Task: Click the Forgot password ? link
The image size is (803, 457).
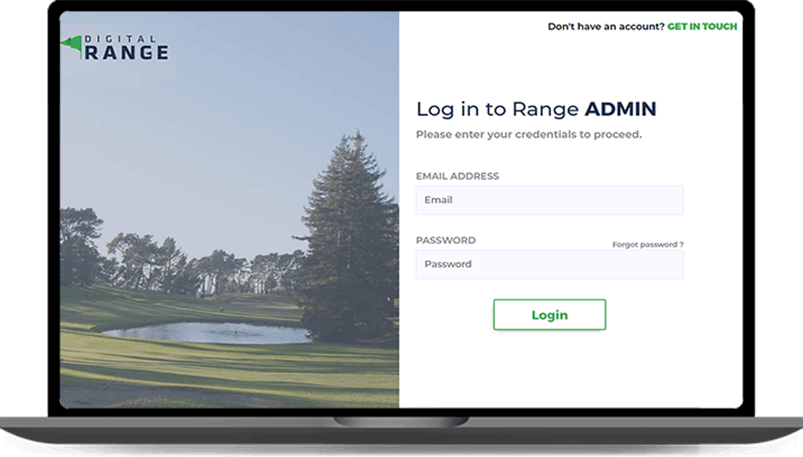Action: (648, 244)
